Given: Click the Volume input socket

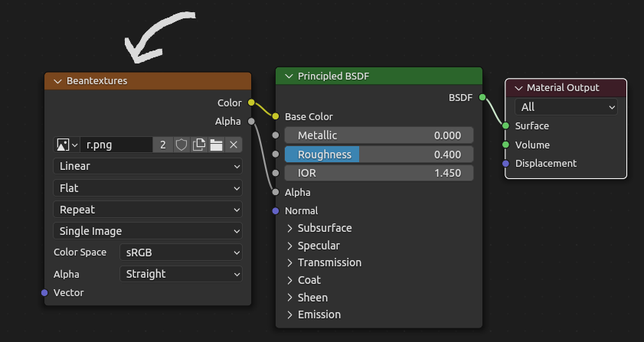Looking at the screenshot, I should (506, 145).
